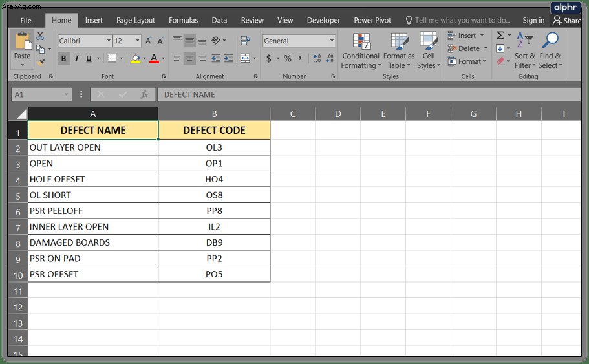The image size is (589, 364).
Task: Open Find & Select menu
Action: point(550,51)
